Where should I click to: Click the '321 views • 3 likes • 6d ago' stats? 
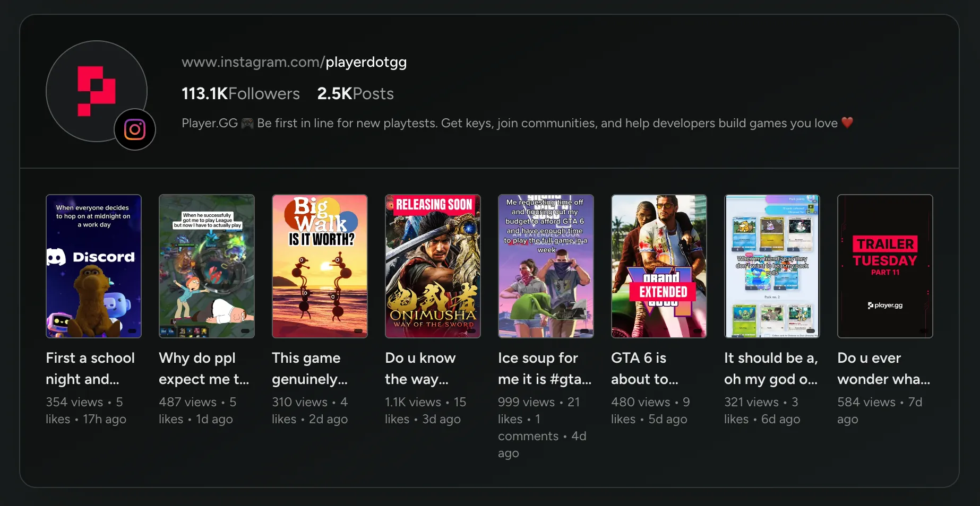pos(762,411)
